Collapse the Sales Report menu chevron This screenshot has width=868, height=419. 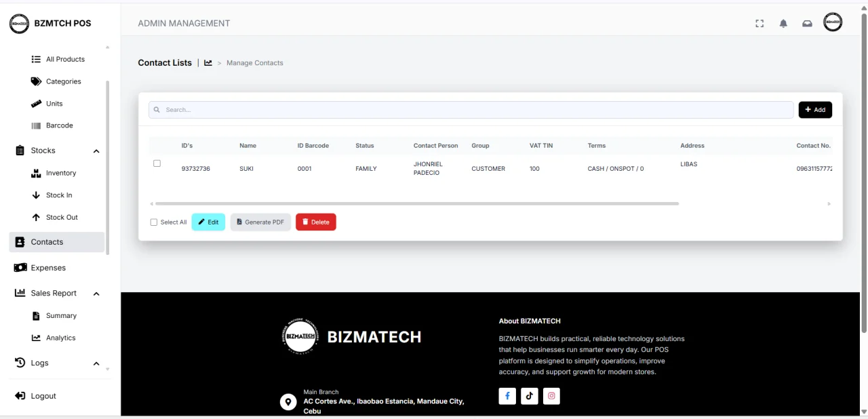[x=96, y=294]
